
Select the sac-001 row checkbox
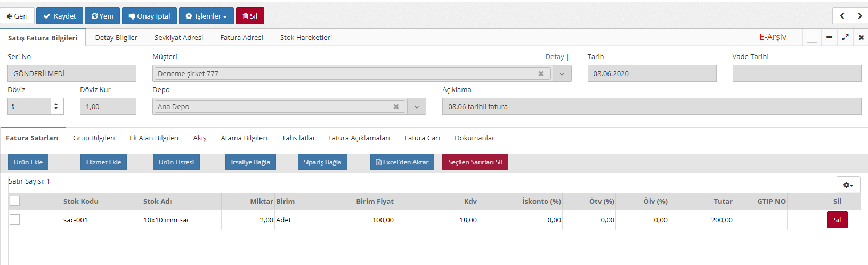(15, 220)
